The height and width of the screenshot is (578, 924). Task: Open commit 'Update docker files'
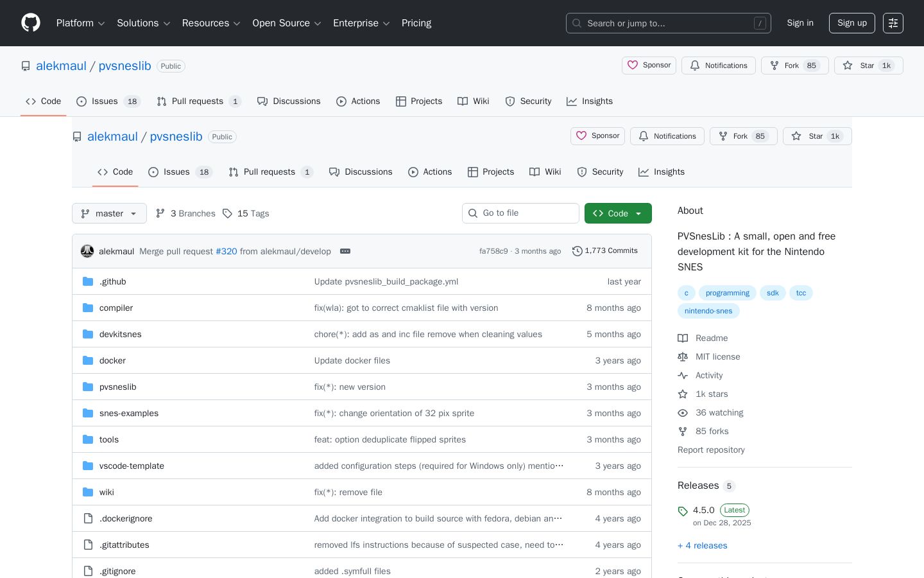click(352, 360)
